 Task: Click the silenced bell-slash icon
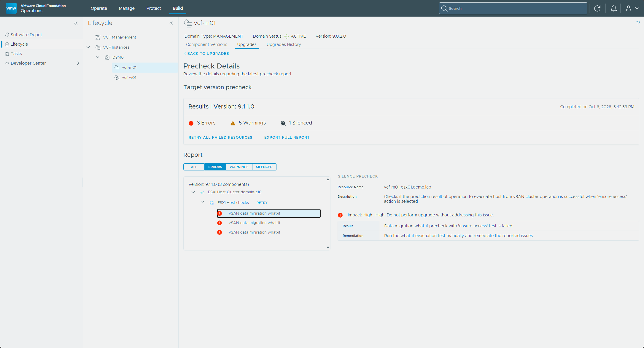(283, 123)
